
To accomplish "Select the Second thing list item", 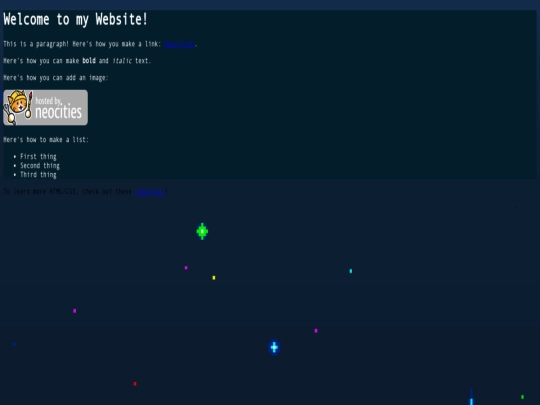I will [40, 166].
